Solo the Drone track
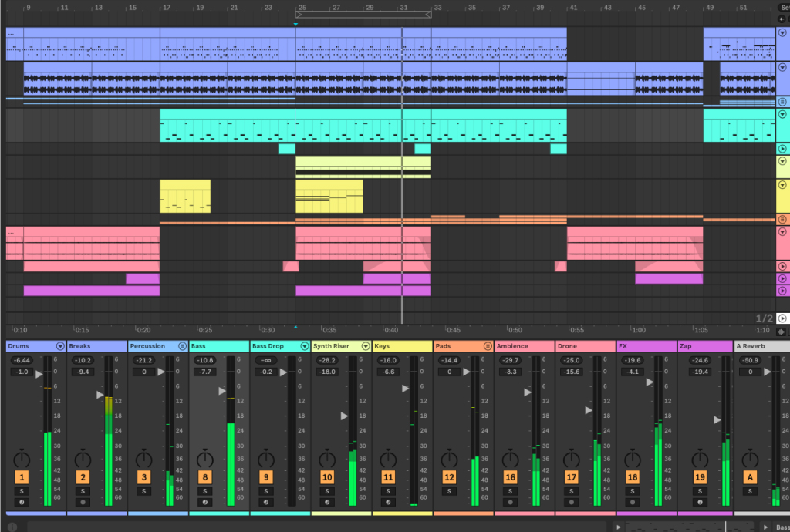This screenshot has width=790, height=532. [572, 491]
